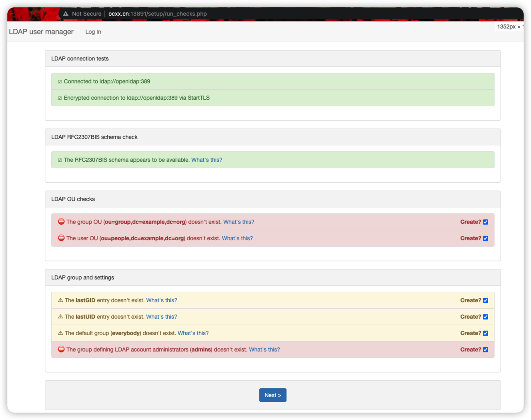Click the red stop icon for user OU
The height and width of the screenshot is (420, 531).
61,238
